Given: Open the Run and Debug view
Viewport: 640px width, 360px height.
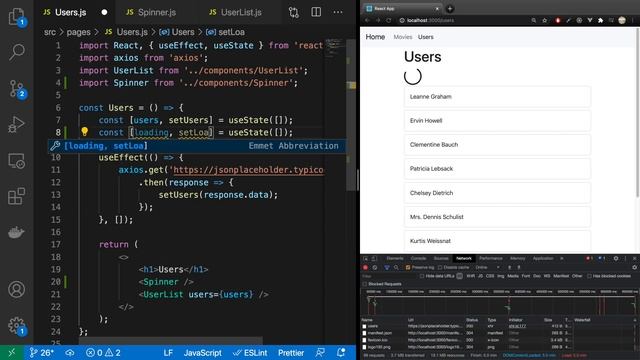Looking at the screenshot, I should (16, 124).
